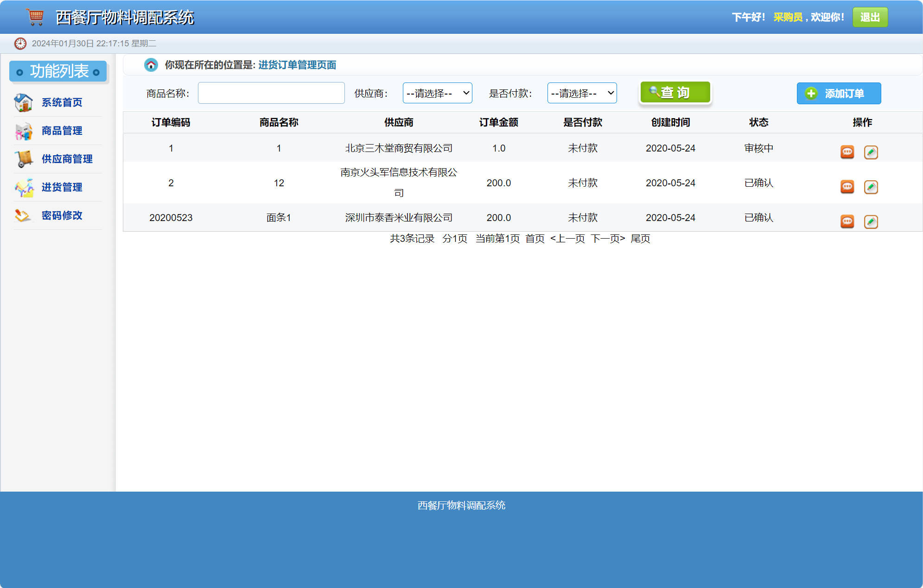Click the 查询 search button

675,92
